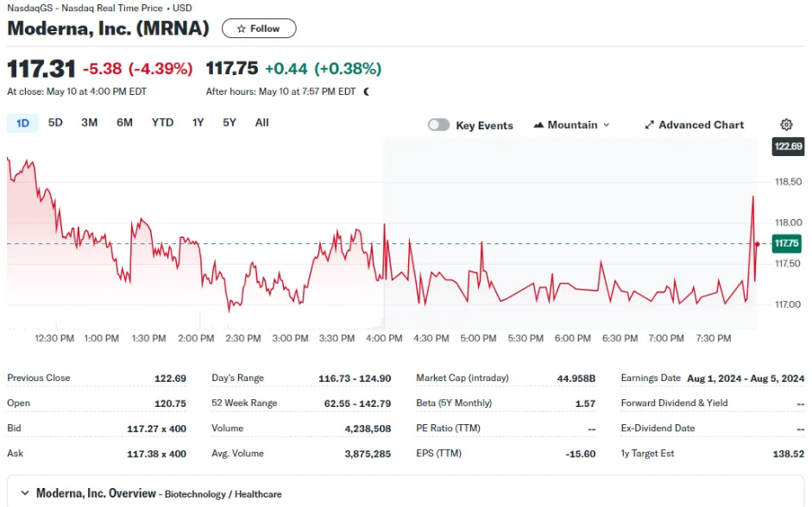The image size is (812, 507).
Task: Click the Mountain chart type icon
Action: 539,125
